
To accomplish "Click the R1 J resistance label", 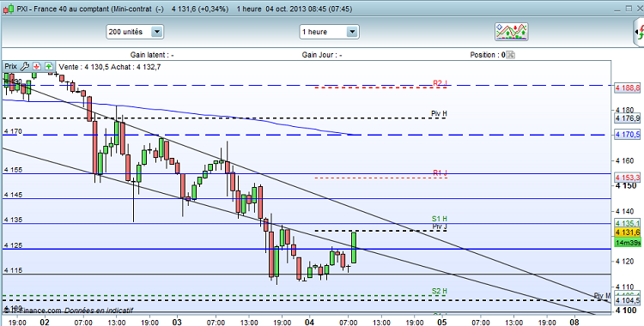I will click(x=440, y=173).
